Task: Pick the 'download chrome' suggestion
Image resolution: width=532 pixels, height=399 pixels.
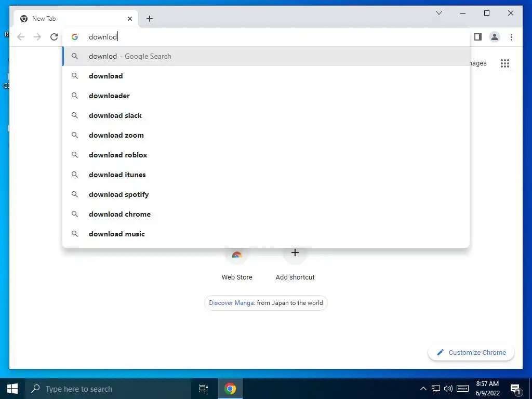Action: [x=266, y=214]
